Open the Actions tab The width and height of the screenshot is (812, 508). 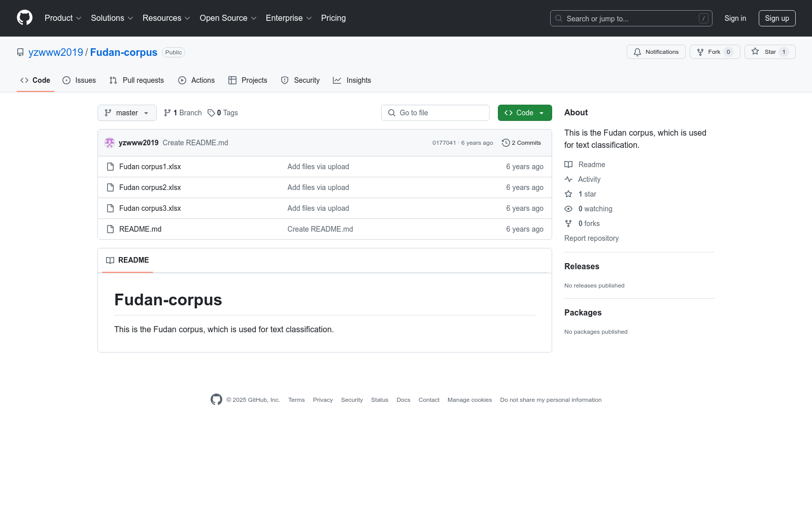tap(196, 80)
